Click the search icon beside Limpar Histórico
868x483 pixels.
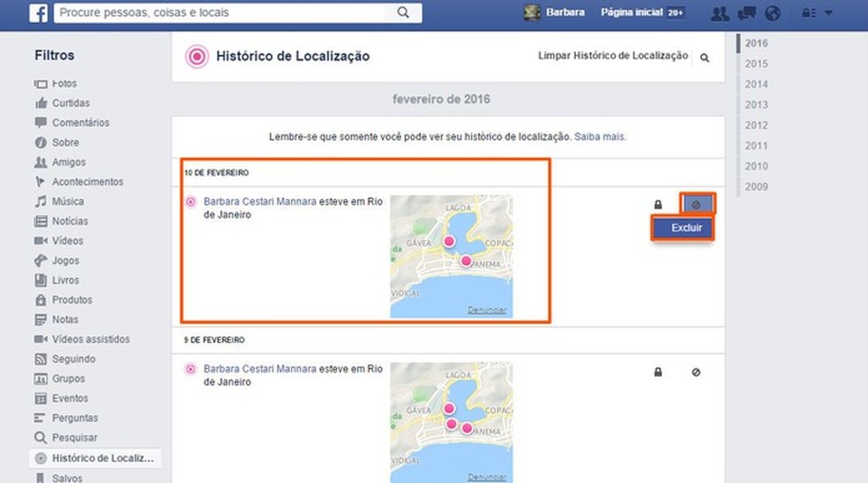point(705,57)
